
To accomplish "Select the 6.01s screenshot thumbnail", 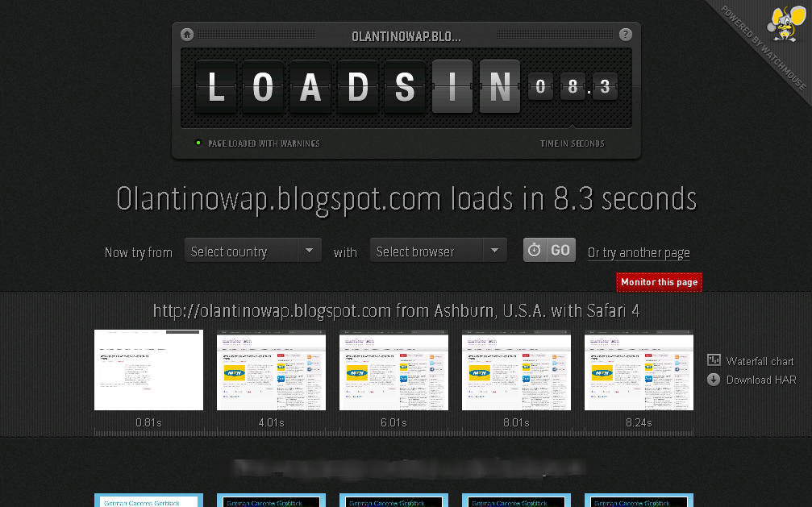I will 394,370.
